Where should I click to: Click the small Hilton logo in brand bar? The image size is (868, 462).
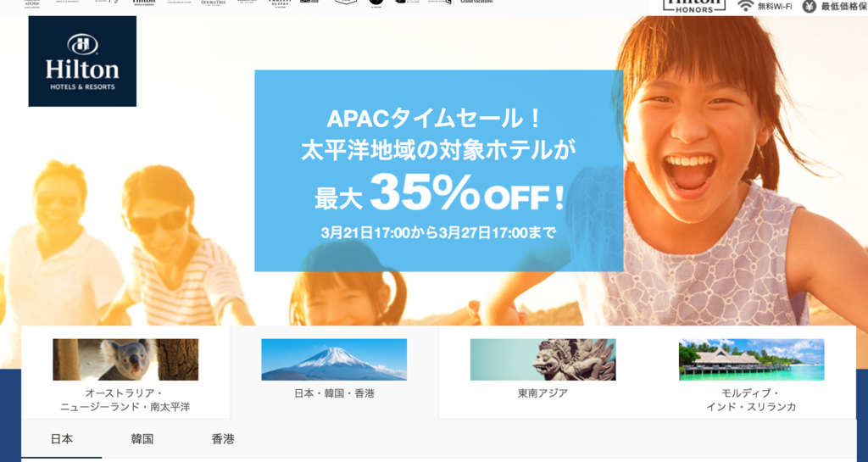point(144,3)
